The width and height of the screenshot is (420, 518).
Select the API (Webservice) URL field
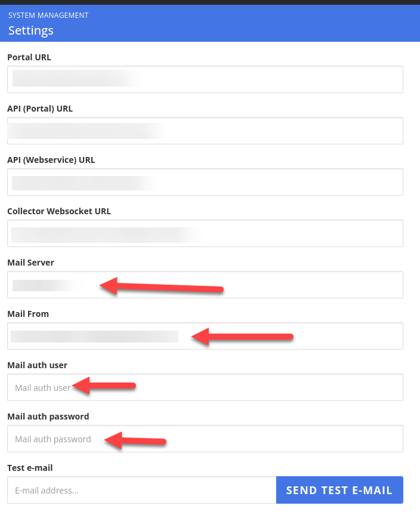(x=205, y=182)
